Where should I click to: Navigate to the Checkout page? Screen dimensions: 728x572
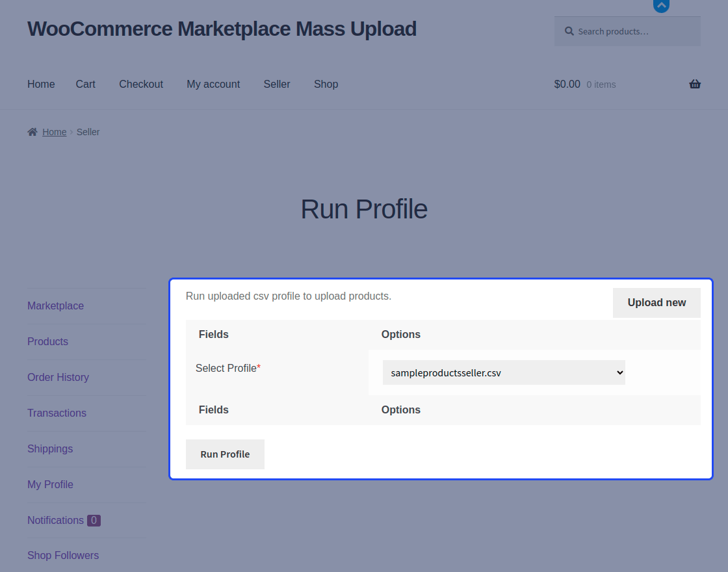(x=141, y=84)
